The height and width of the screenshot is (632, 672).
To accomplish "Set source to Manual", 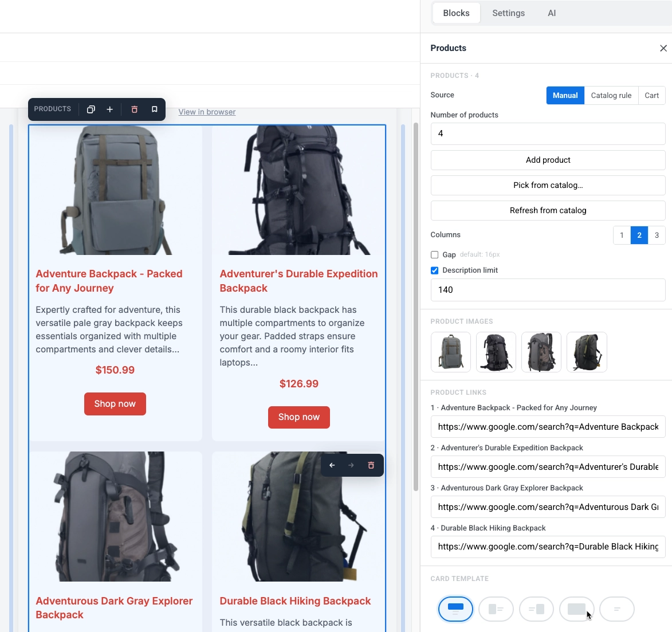I will click(565, 95).
